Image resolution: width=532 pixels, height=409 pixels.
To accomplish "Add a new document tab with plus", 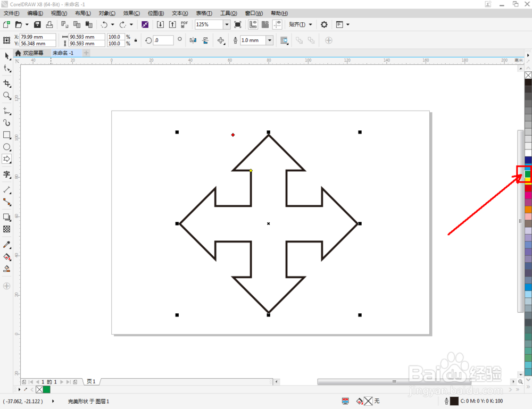I will (x=86, y=53).
